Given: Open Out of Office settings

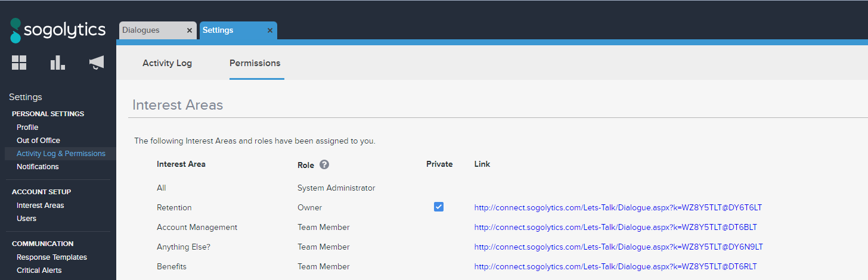Looking at the screenshot, I should click(38, 141).
